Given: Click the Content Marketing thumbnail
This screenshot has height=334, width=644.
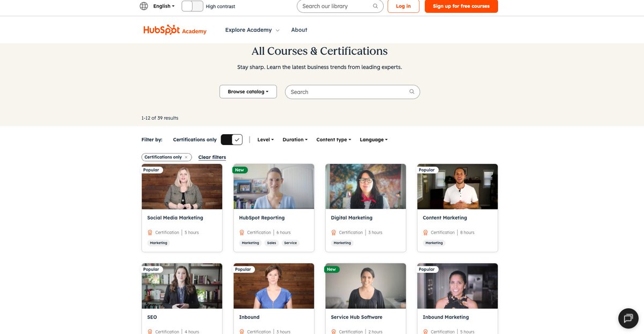Looking at the screenshot, I should 457,186.
